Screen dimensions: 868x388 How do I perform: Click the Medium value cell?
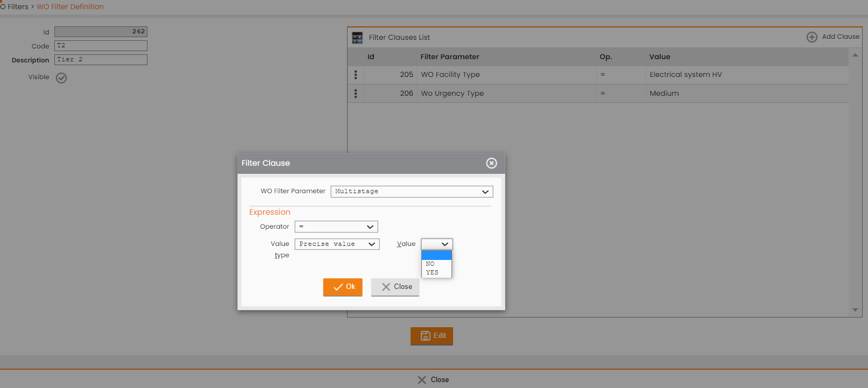pos(747,94)
